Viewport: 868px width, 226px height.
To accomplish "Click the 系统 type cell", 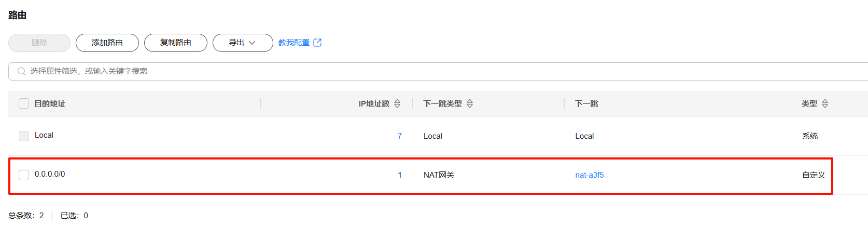I will click(x=810, y=136).
